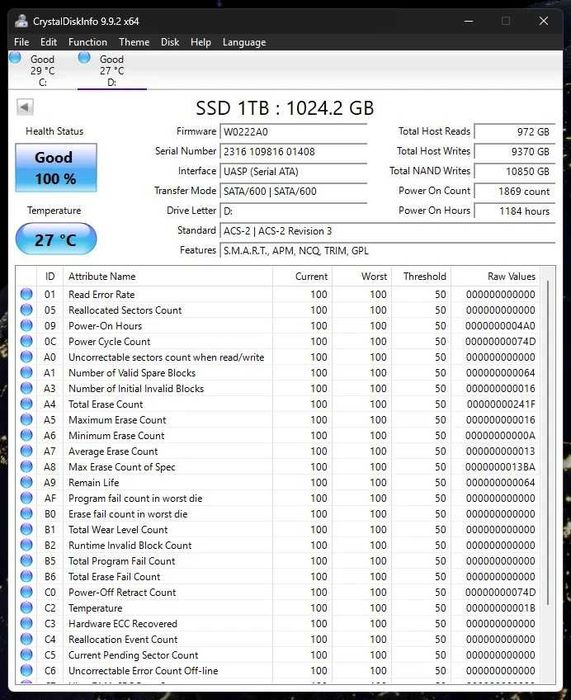Click the CrystalDiskInfo app icon in title bar
Screen dimensions: 571x700
pos(21,21)
